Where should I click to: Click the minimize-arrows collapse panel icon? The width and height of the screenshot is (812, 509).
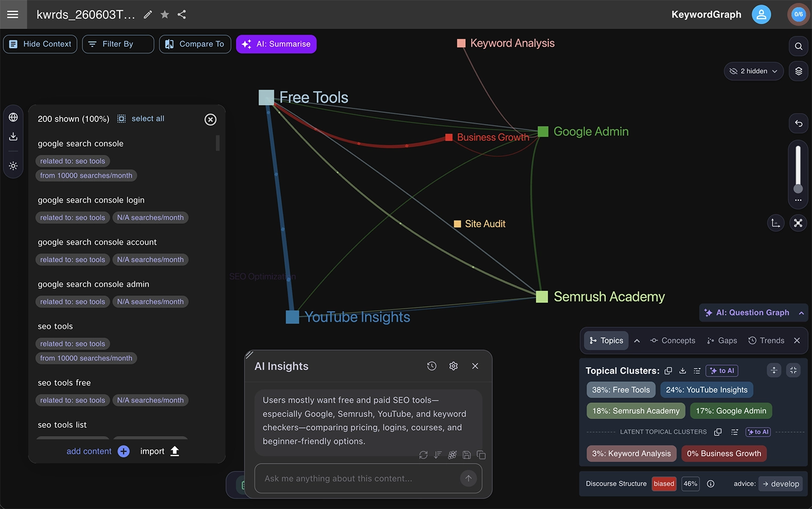pyautogui.click(x=794, y=370)
